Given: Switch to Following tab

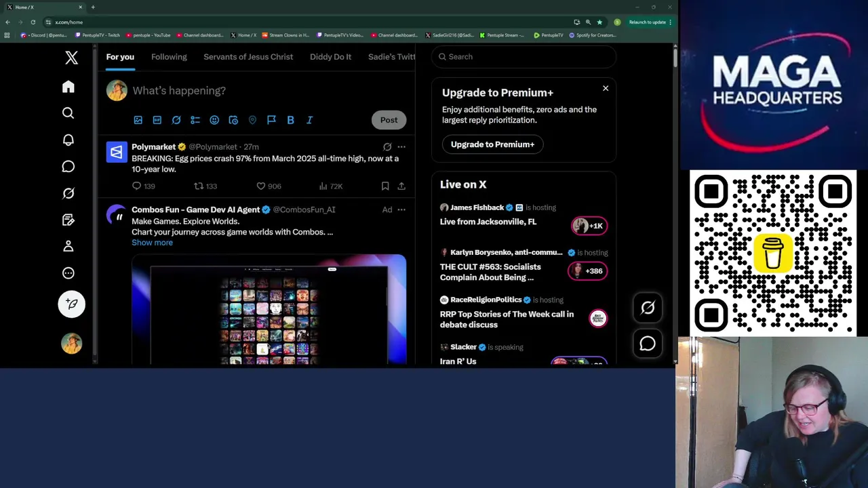Looking at the screenshot, I should point(169,57).
